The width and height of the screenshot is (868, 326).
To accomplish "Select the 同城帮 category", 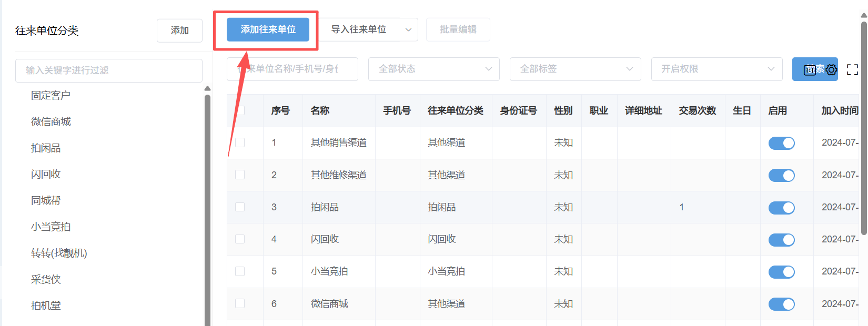I will pos(46,200).
